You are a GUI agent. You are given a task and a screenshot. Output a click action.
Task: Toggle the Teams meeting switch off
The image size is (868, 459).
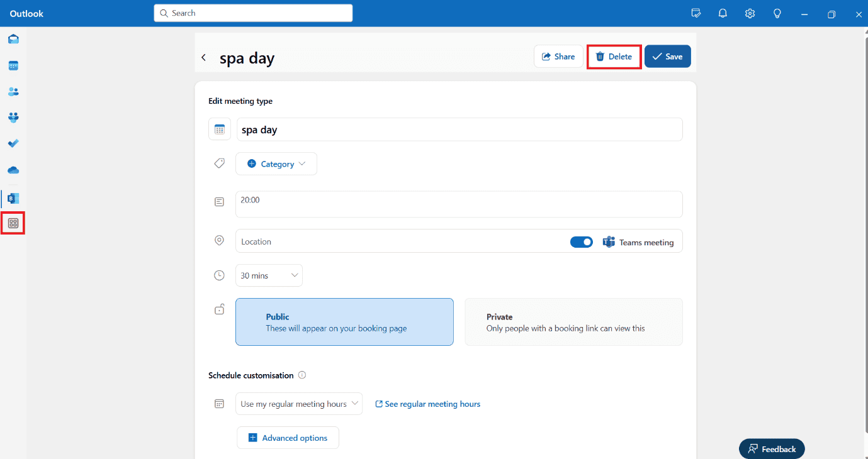581,241
